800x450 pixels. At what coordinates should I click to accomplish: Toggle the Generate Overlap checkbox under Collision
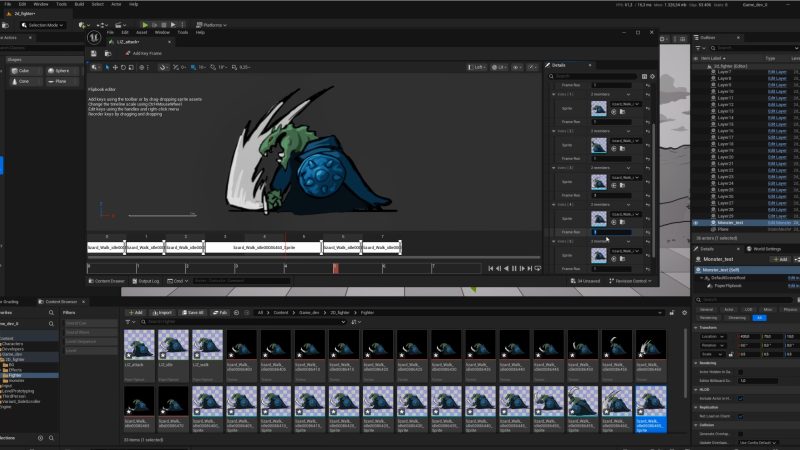tap(741, 433)
